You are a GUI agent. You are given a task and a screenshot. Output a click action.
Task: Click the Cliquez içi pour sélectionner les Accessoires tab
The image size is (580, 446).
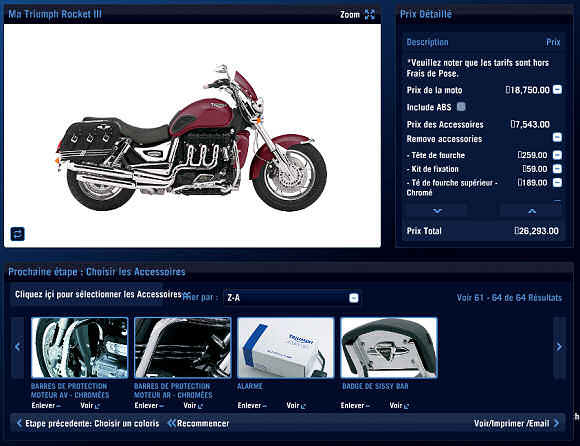click(87, 295)
